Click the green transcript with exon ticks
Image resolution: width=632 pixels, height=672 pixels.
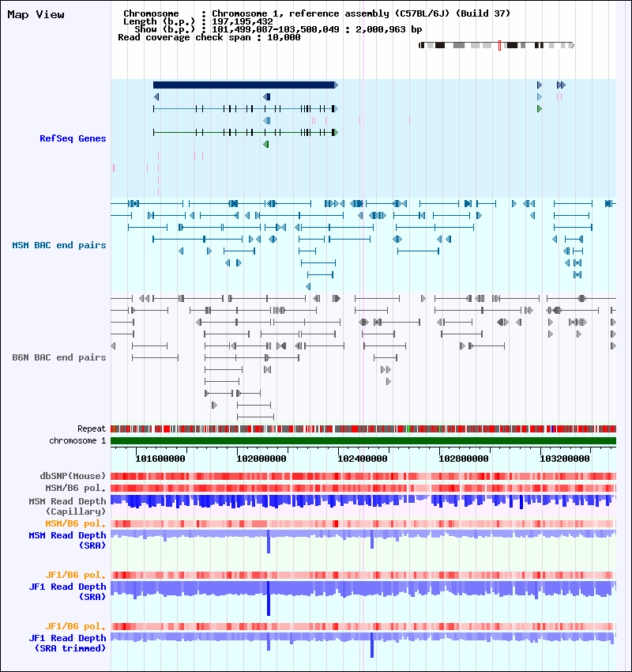(246, 133)
